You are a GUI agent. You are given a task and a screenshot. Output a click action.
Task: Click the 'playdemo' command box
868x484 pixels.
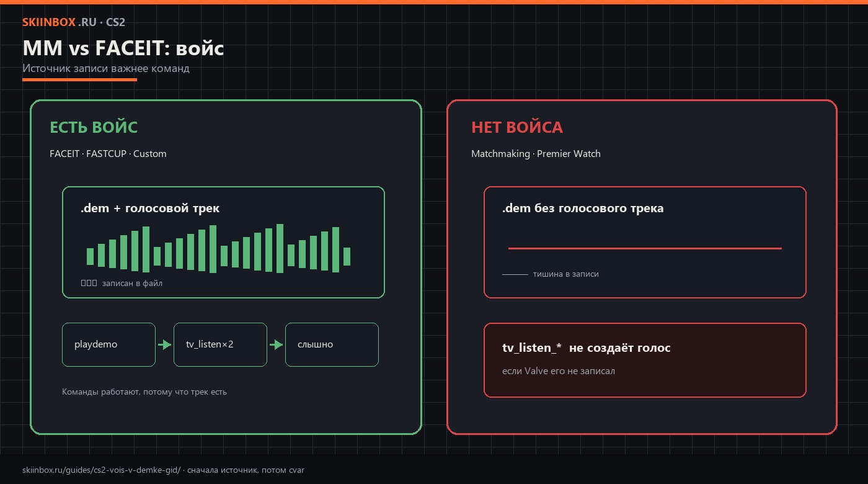[x=108, y=344]
